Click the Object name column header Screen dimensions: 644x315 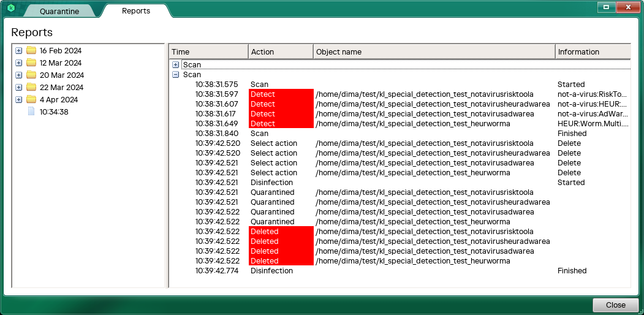[x=433, y=52]
